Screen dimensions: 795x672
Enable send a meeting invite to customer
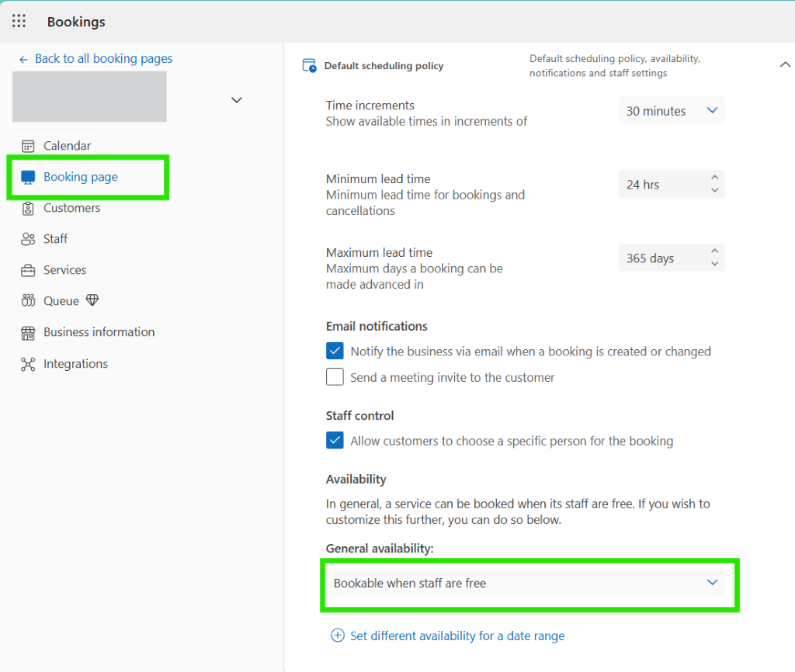(x=335, y=376)
